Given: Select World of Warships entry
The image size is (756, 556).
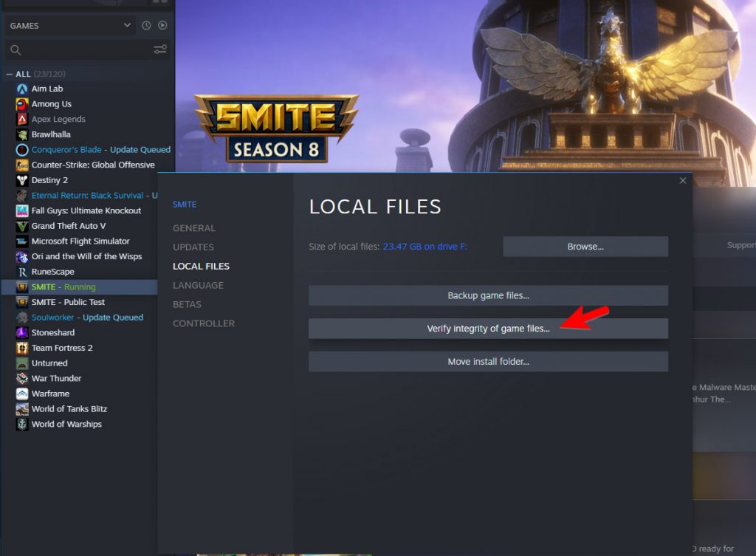Looking at the screenshot, I should [66, 425].
